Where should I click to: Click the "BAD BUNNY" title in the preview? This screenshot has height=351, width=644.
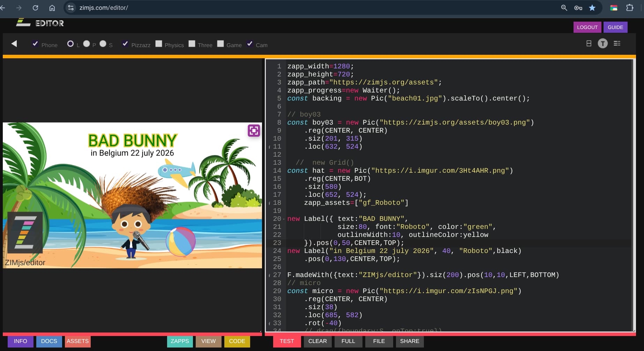pyautogui.click(x=133, y=141)
